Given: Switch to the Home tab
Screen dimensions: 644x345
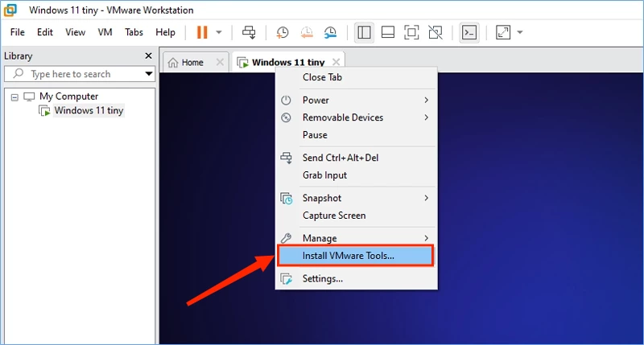Looking at the screenshot, I should click(192, 63).
